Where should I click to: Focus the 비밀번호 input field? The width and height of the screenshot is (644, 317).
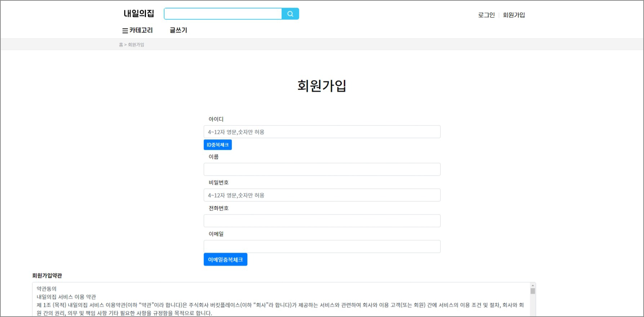tap(322, 195)
